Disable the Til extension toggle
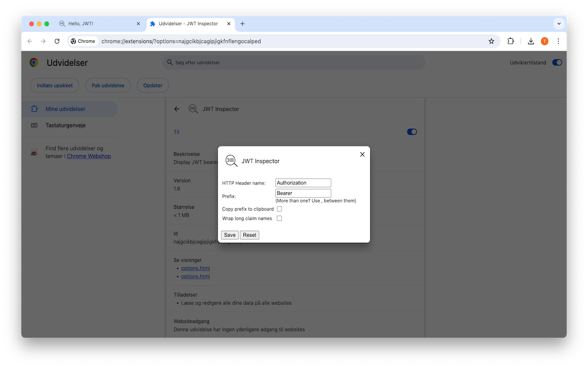588x368 pixels. tap(412, 132)
